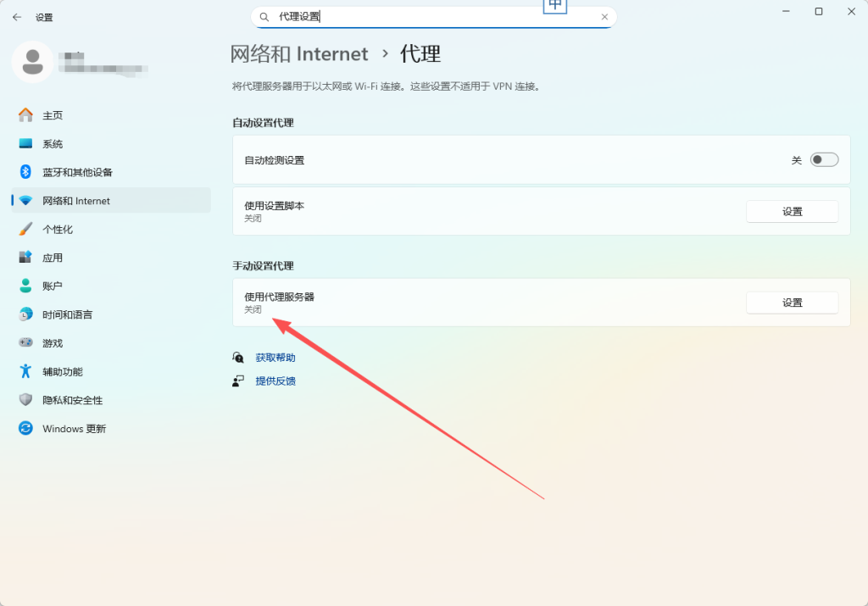The image size is (868, 606).
Task: Open 辅助功能 accessibility icon
Action: pos(25,371)
